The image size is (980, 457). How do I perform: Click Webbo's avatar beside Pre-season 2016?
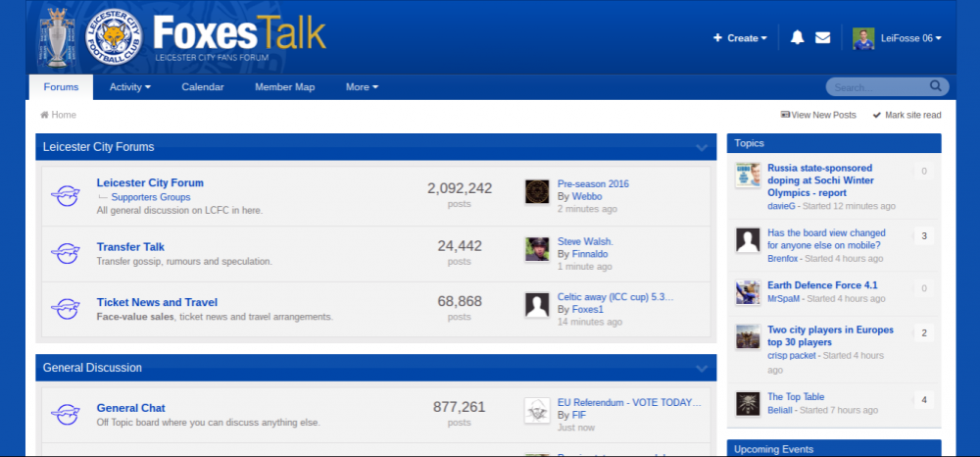tap(537, 191)
